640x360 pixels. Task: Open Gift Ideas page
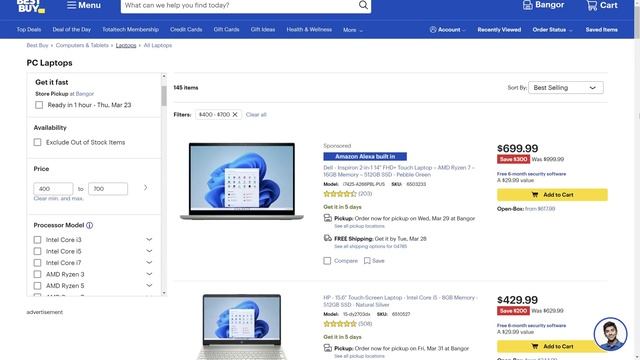[263, 29]
